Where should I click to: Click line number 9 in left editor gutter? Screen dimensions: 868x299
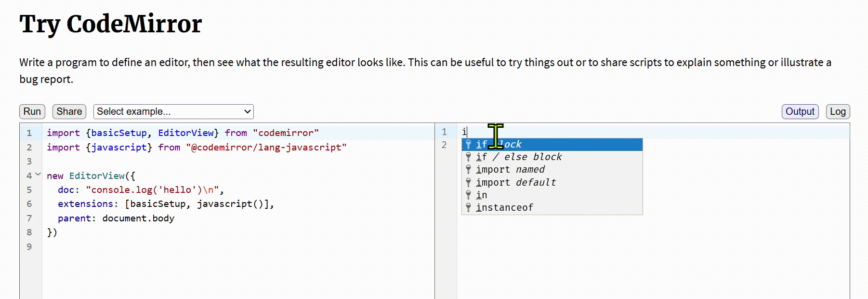tap(29, 246)
